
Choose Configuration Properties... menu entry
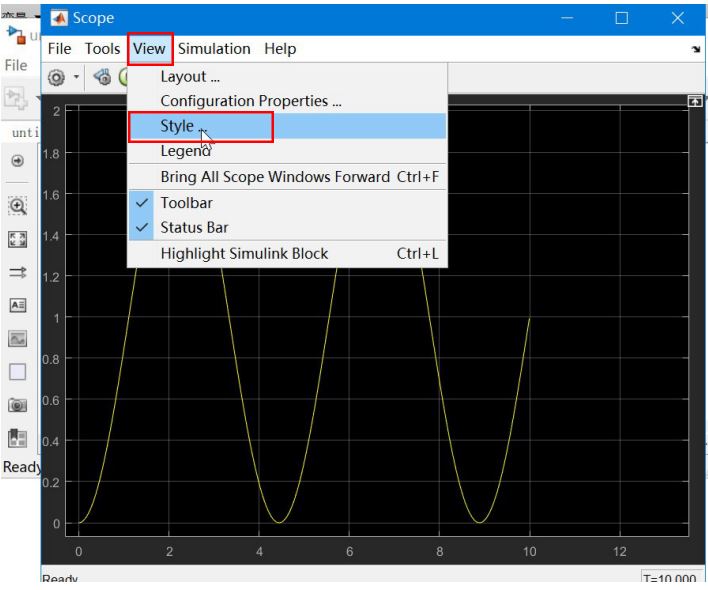(x=250, y=101)
